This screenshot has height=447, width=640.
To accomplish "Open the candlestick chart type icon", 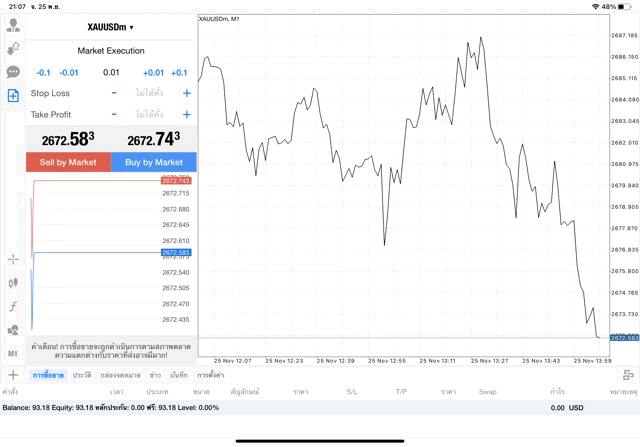I will (x=13, y=283).
